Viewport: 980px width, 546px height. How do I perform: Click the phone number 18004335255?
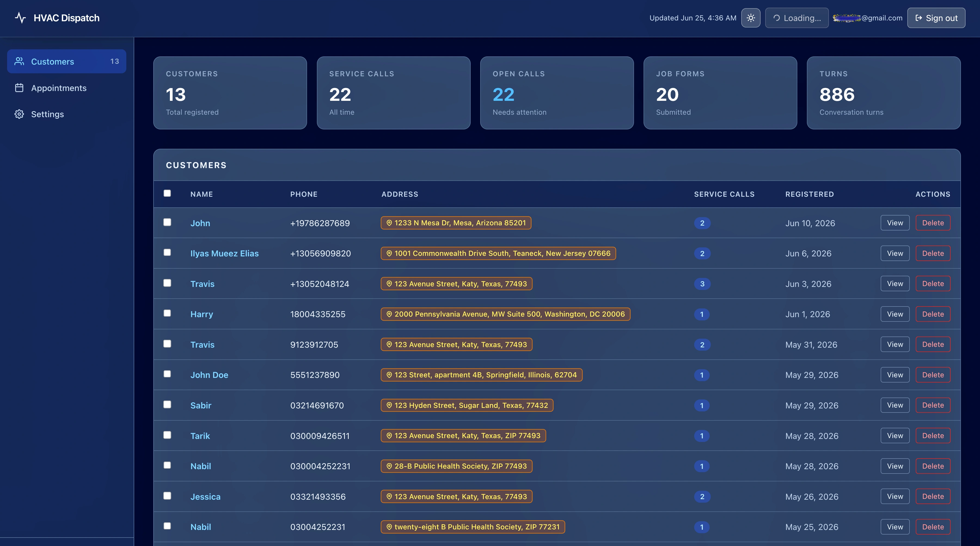click(318, 314)
